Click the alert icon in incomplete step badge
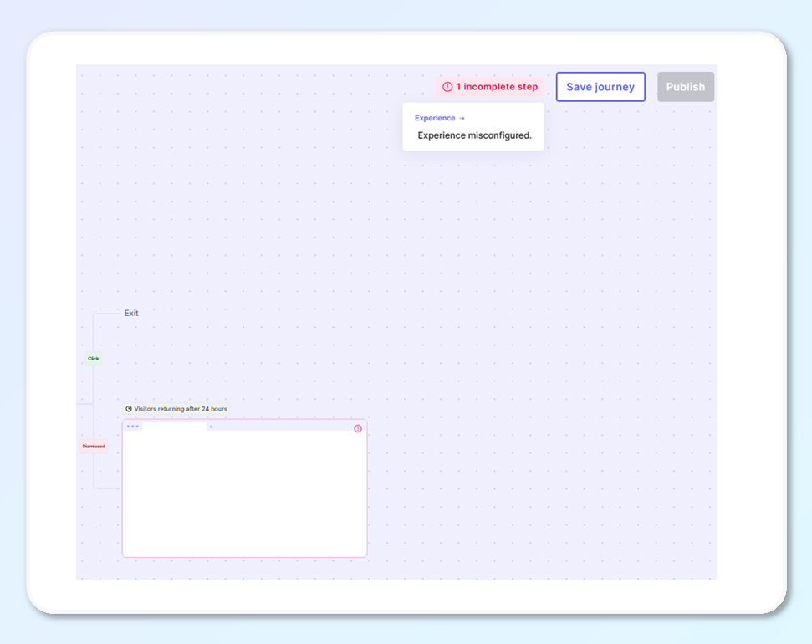 pyautogui.click(x=447, y=87)
